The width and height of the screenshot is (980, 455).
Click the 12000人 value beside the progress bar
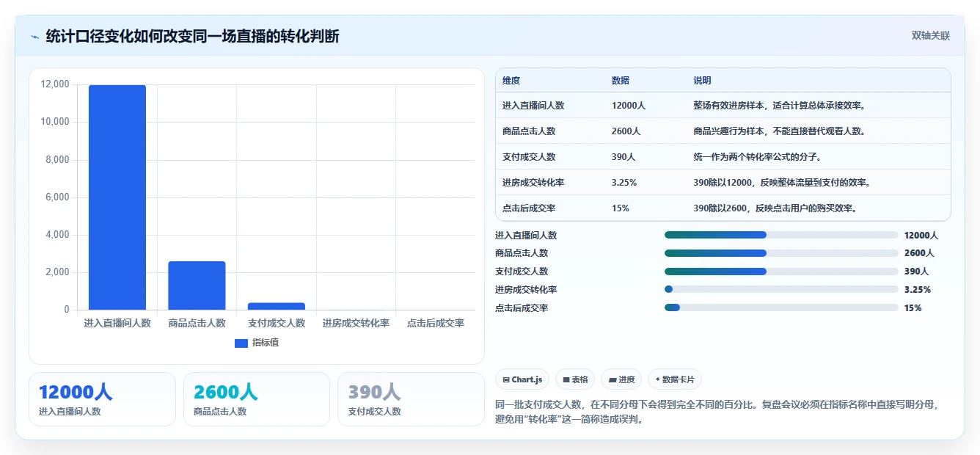point(921,236)
